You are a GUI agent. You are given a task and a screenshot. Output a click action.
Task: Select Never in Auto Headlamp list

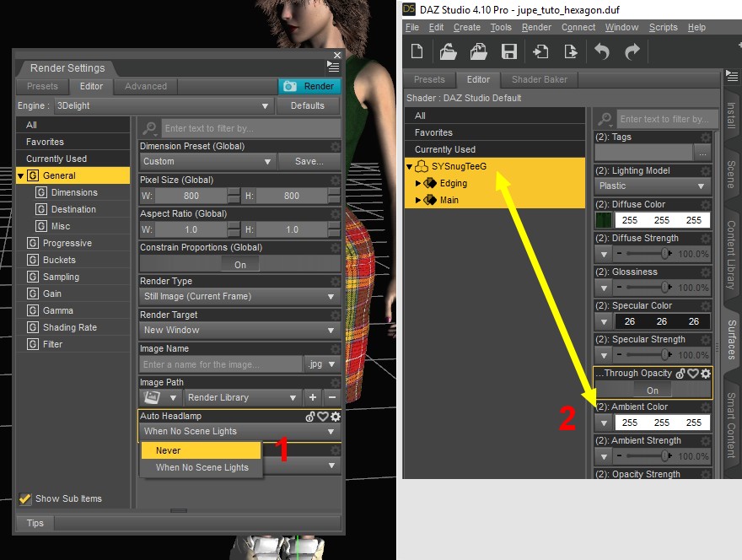pyautogui.click(x=202, y=450)
